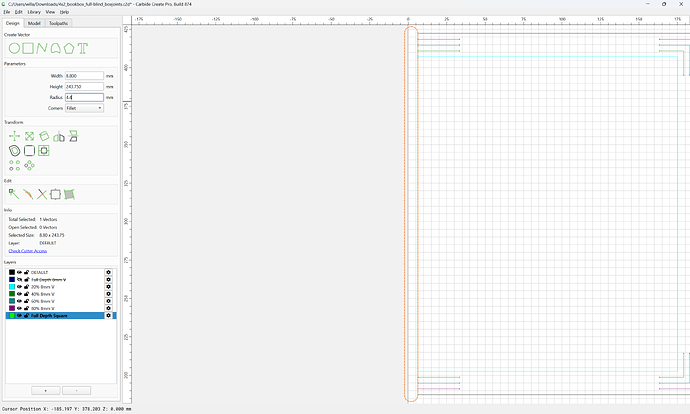Screen dimensions: 690x414
Task: Show the hidden Full Depth 6mm V layer
Action: (19, 279)
